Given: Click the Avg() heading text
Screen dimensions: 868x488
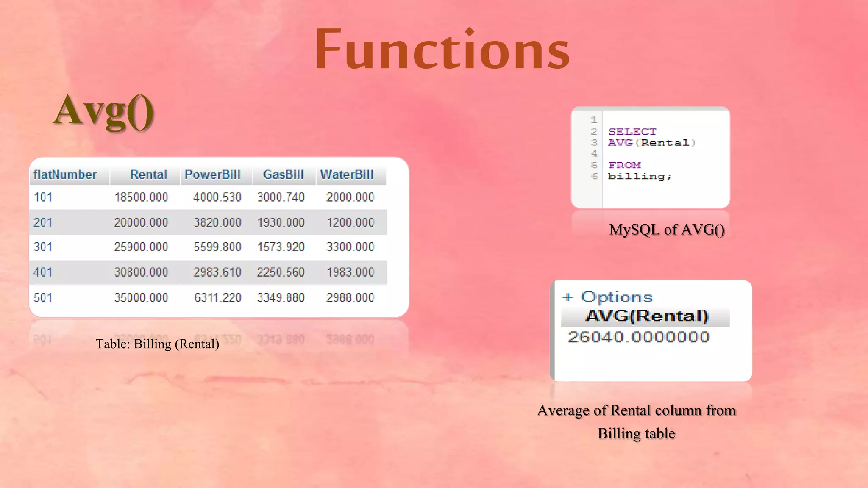Looking at the screenshot, I should (x=104, y=111).
